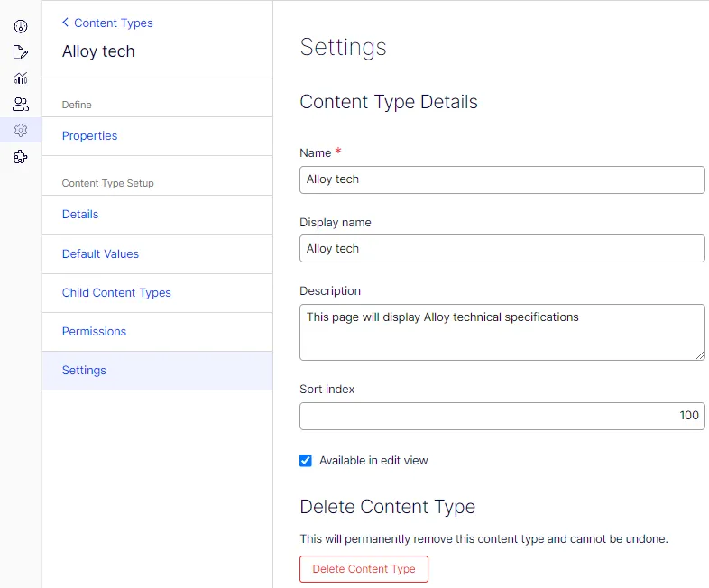This screenshot has width=709, height=588.
Task: Open the Add-ons puzzle piece icon
Action: (21, 157)
